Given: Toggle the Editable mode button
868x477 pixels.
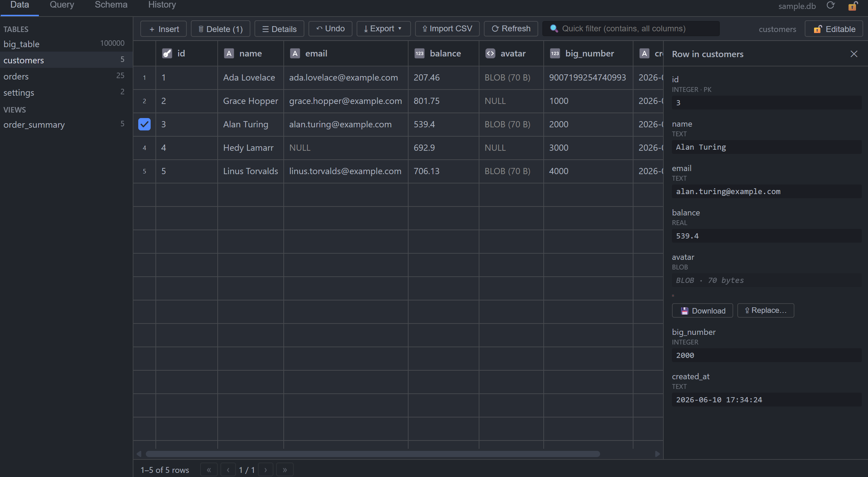Looking at the screenshot, I should pyautogui.click(x=834, y=29).
